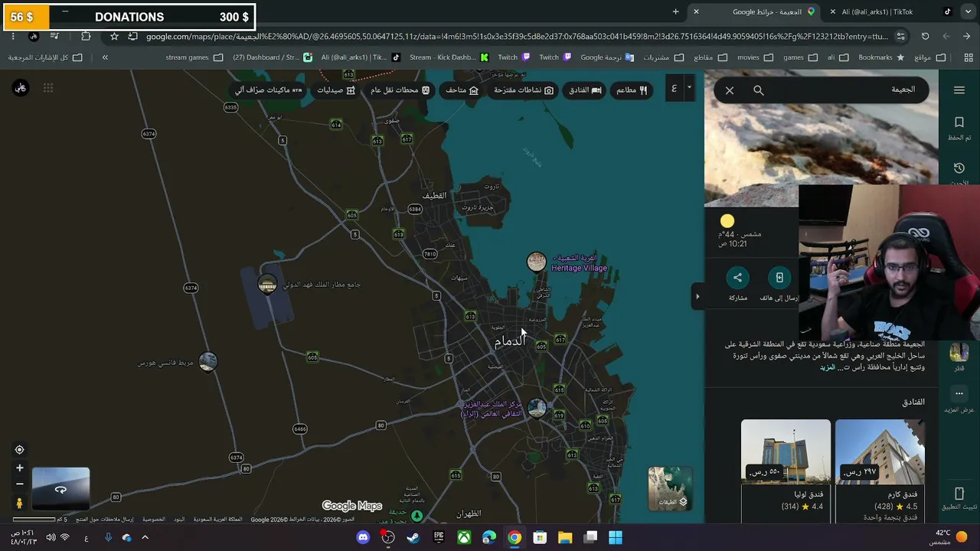Open the Extensions puzzle icon

86,36
